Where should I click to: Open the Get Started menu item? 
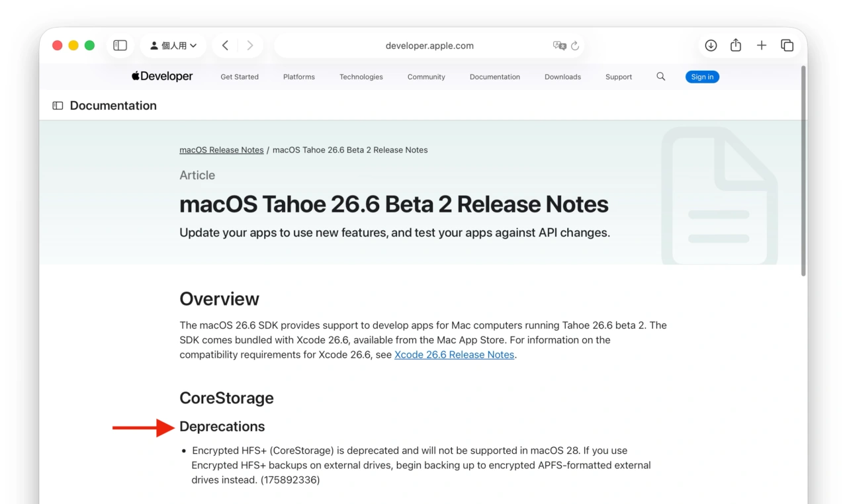[x=240, y=77]
